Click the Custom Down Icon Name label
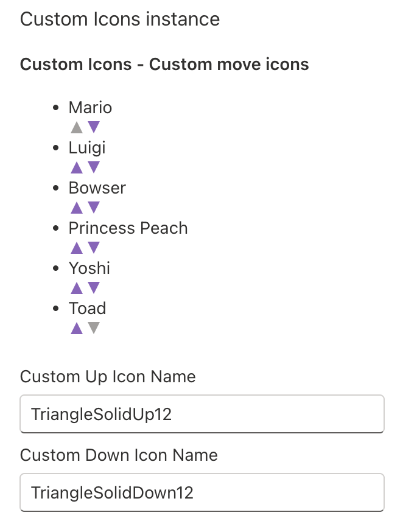403x532 pixels. pos(119,455)
